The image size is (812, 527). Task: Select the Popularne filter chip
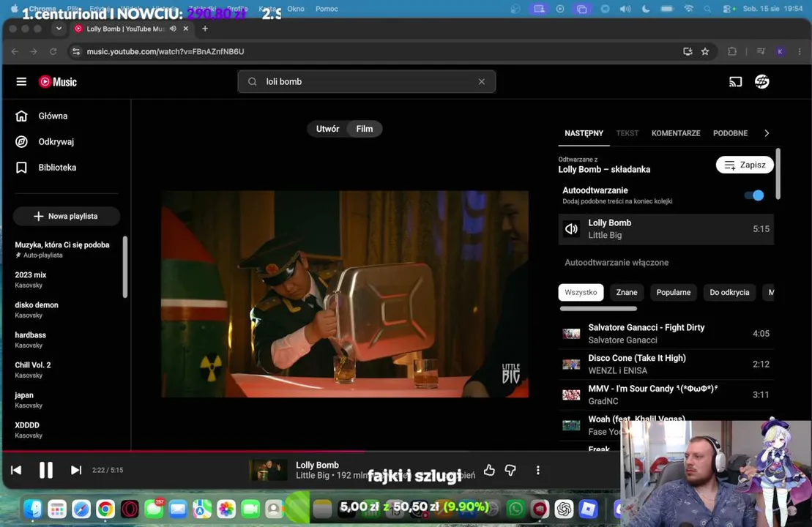coord(673,293)
